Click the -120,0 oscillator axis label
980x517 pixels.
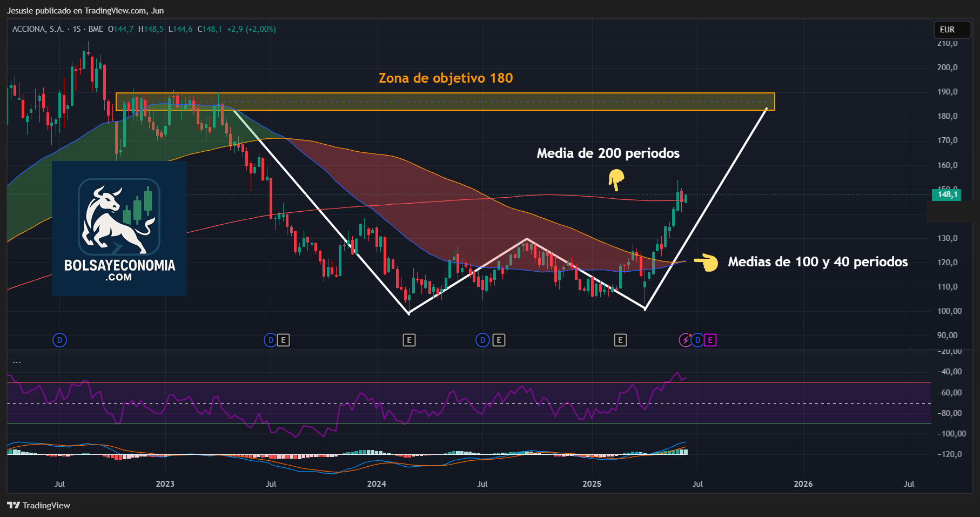[949, 454]
